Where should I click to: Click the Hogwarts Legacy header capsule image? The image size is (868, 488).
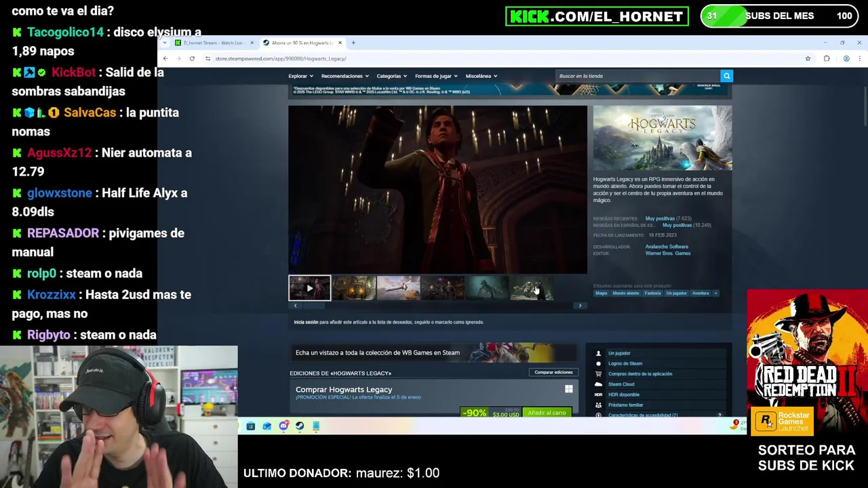pos(663,138)
